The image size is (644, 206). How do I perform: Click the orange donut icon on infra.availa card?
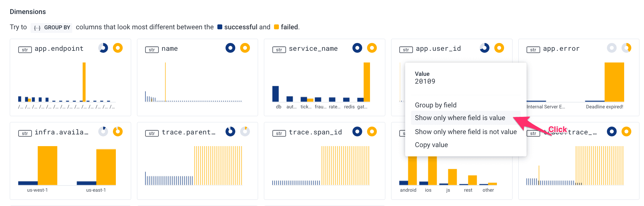point(118,131)
